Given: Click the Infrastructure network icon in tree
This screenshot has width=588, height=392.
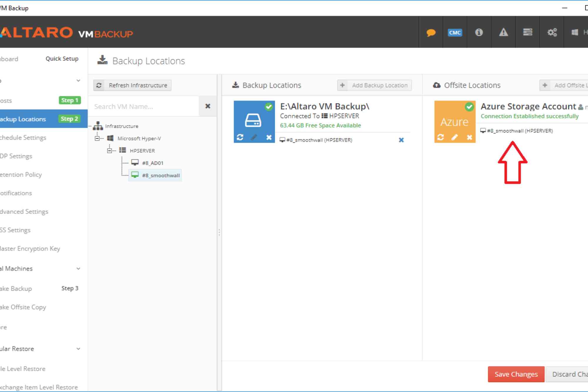Looking at the screenshot, I should click(98, 126).
